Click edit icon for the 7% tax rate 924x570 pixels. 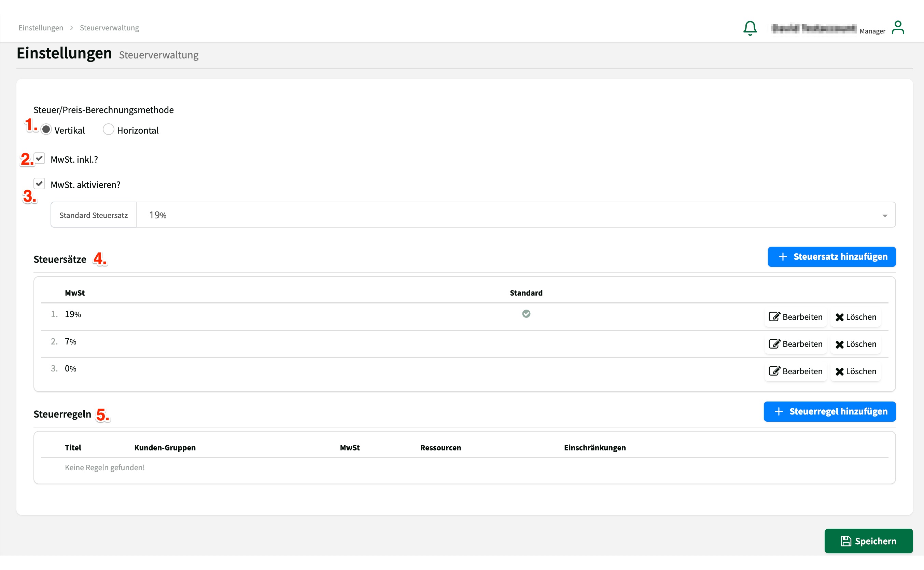(774, 344)
